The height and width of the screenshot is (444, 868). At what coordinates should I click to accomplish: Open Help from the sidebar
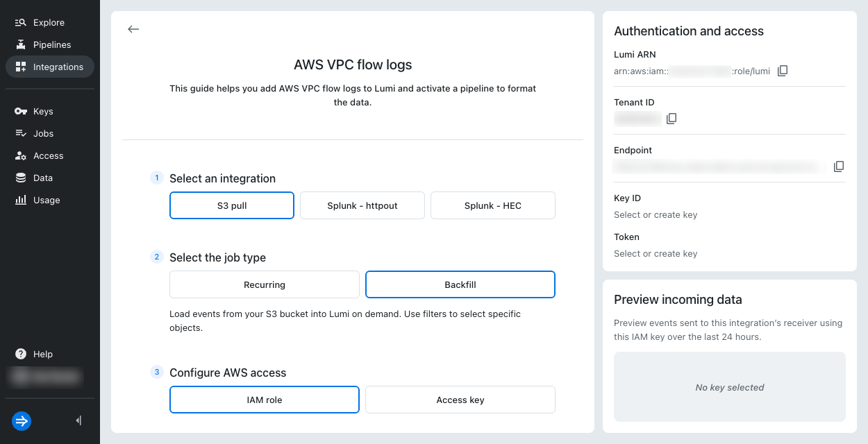[x=50, y=354]
